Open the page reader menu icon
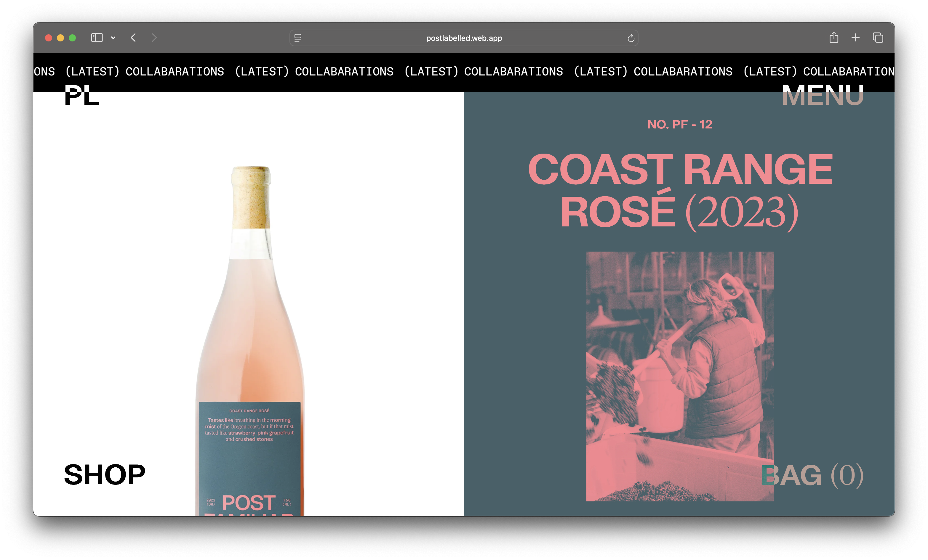Viewport: 928px width, 560px height. pos(297,38)
